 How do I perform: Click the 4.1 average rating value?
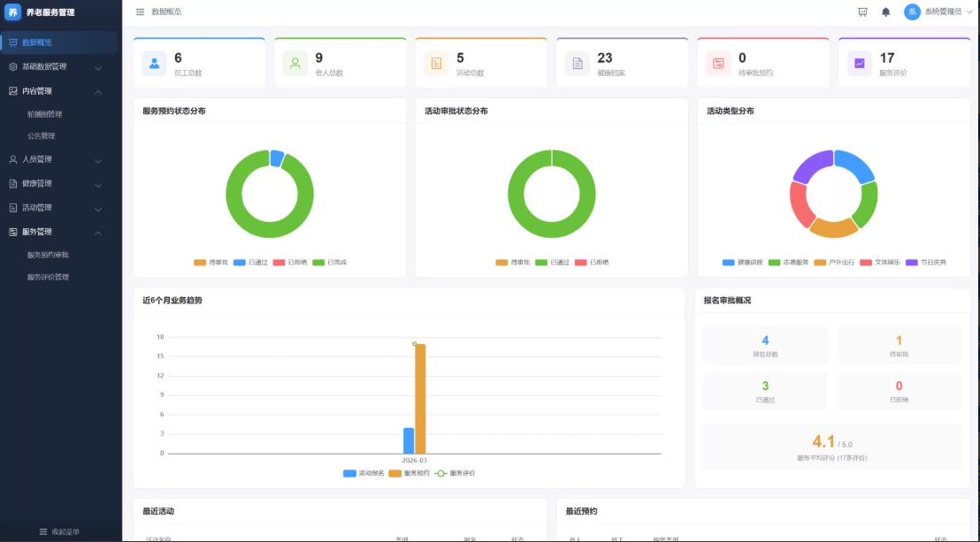pos(823,441)
